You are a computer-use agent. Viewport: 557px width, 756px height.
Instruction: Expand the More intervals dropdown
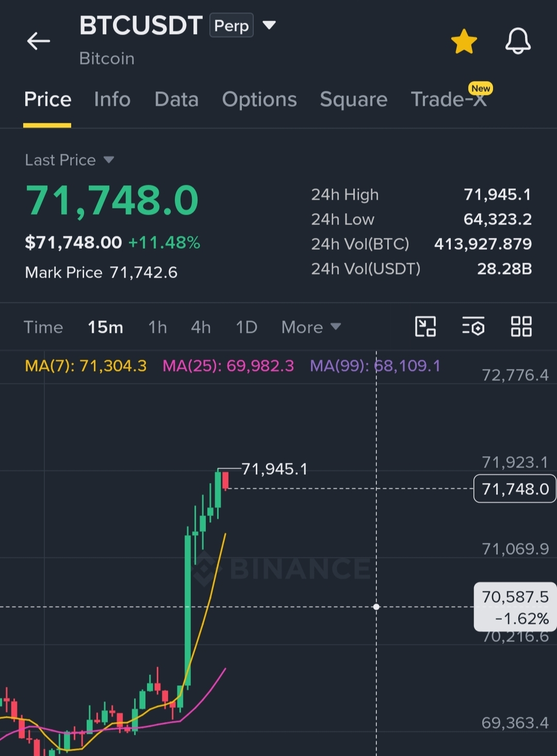311,327
